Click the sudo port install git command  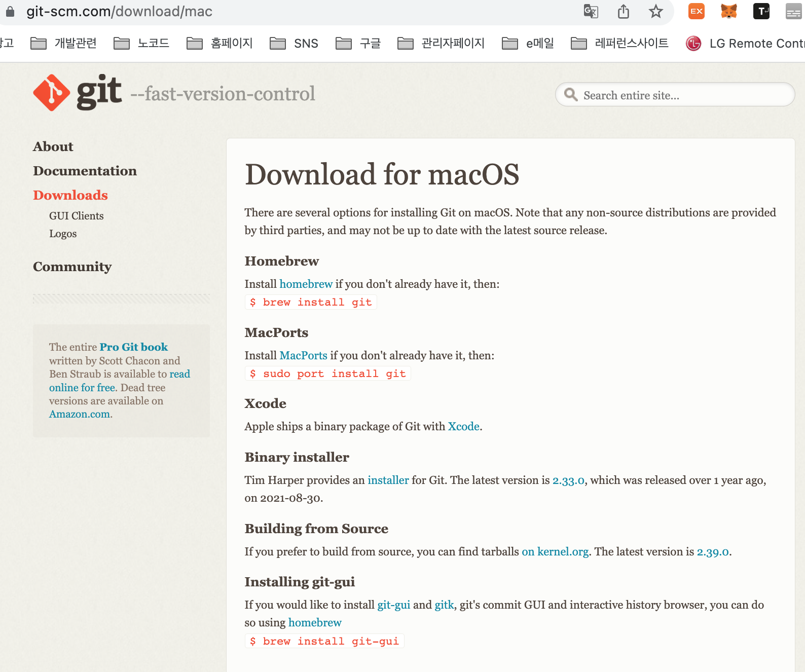328,374
